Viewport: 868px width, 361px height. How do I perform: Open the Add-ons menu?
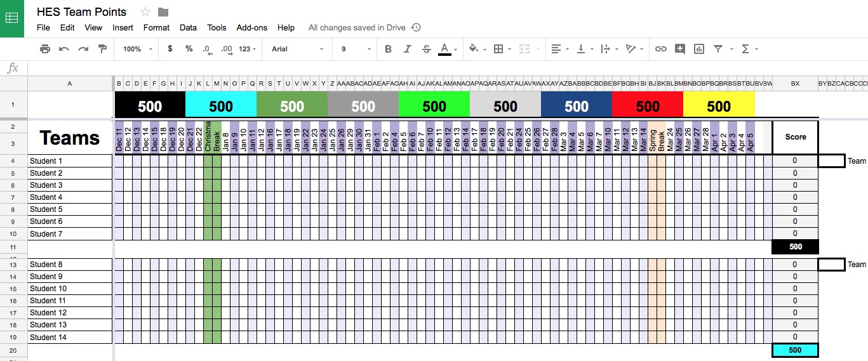click(252, 28)
